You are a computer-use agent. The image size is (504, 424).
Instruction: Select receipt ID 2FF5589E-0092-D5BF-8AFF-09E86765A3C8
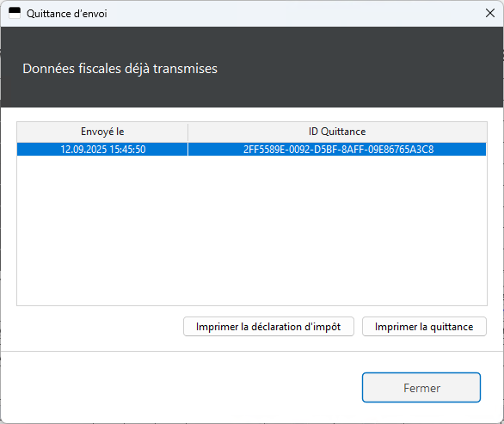(337, 150)
